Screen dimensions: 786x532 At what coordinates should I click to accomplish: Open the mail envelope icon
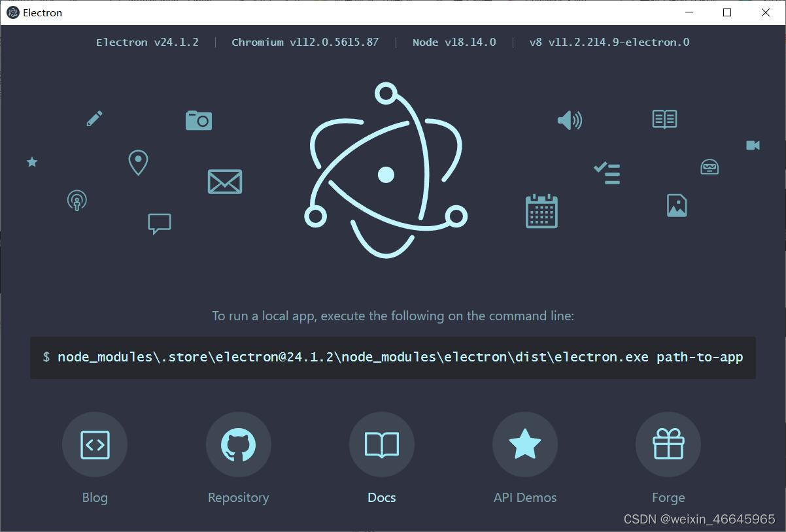224,182
